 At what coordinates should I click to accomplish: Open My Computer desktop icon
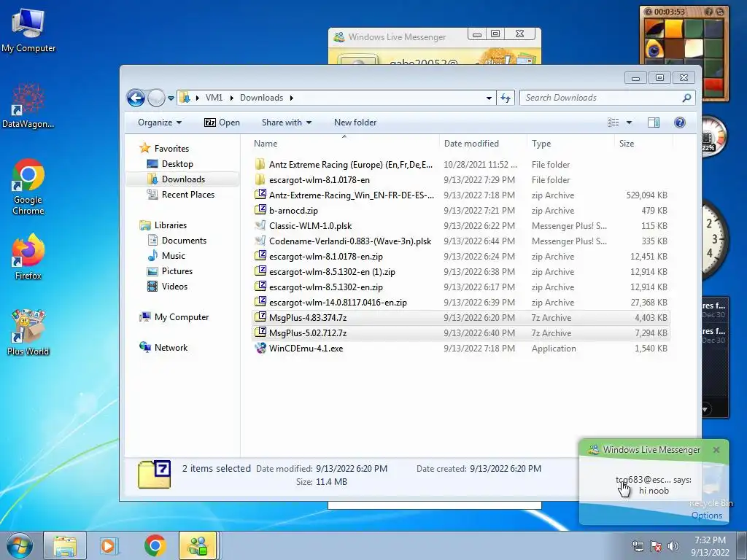pos(28,31)
